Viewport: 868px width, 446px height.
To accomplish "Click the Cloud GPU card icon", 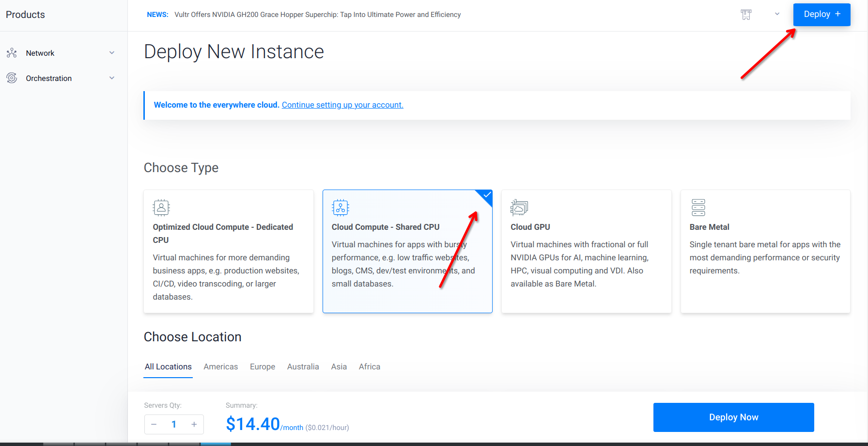I will point(519,207).
